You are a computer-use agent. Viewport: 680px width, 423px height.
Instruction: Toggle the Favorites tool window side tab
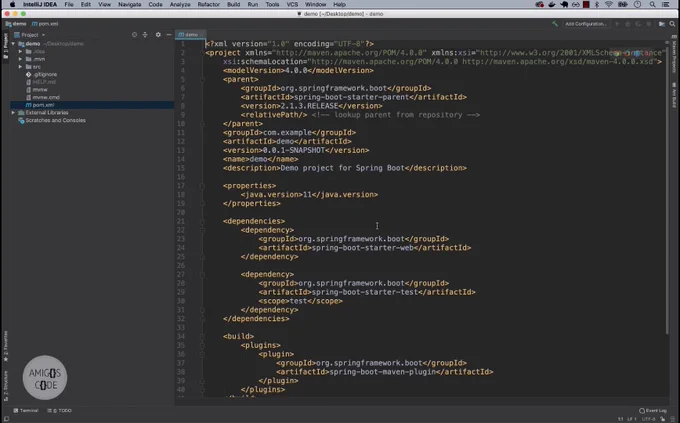pyautogui.click(x=6, y=346)
